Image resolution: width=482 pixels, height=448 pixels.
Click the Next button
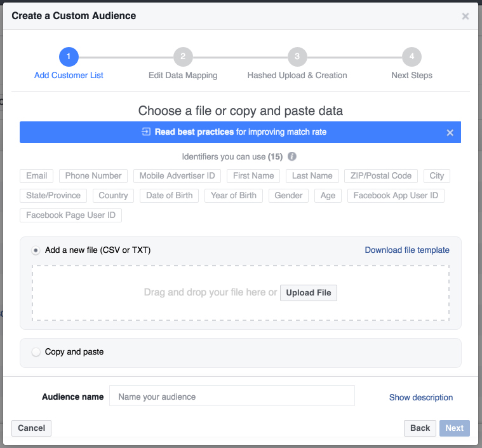click(x=454, y=428)
